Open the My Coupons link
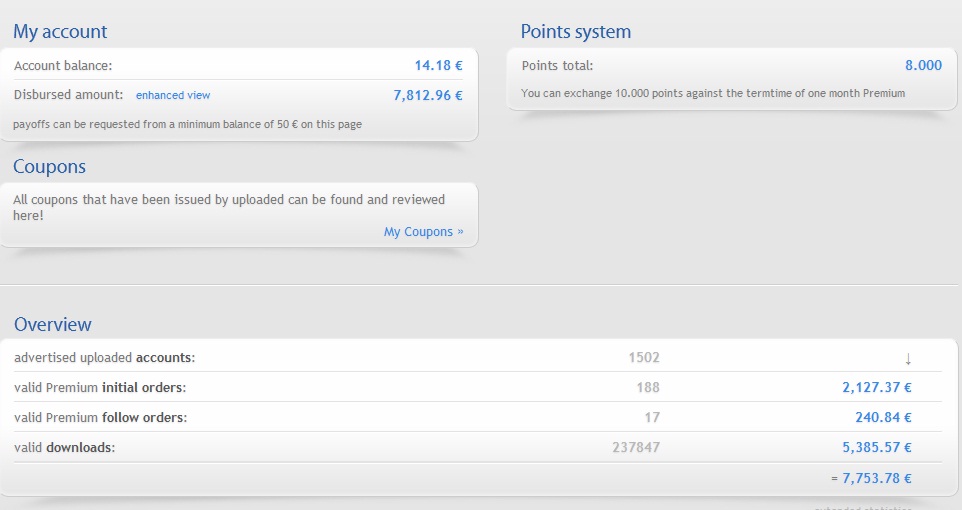The height and width of the screenshot is (510, 962). tap(423, 232)
